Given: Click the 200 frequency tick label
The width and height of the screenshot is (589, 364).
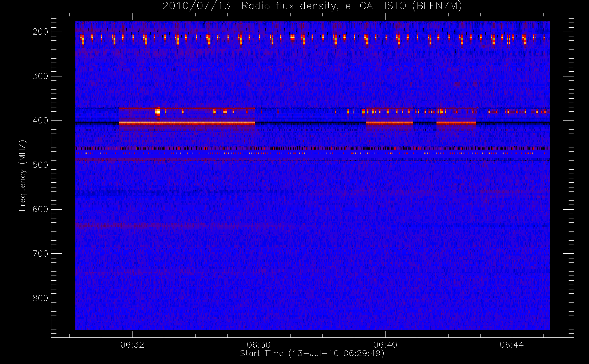Looking at the screenshot, I should 40,32.
